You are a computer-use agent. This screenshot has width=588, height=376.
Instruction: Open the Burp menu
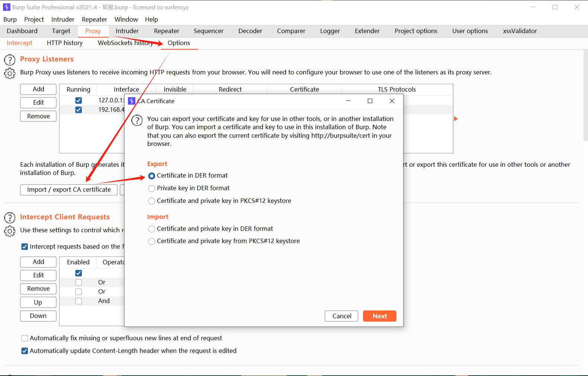[10, 19]
